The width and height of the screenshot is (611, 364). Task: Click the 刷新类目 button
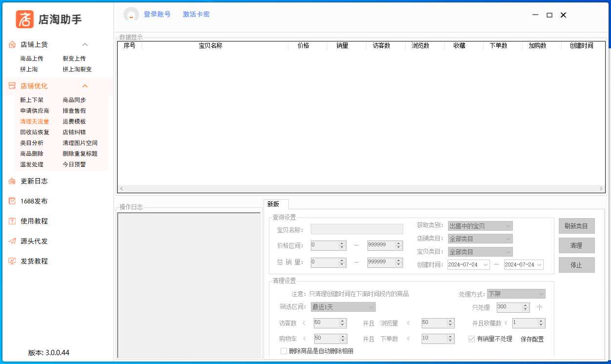click(x=576, y=226)
